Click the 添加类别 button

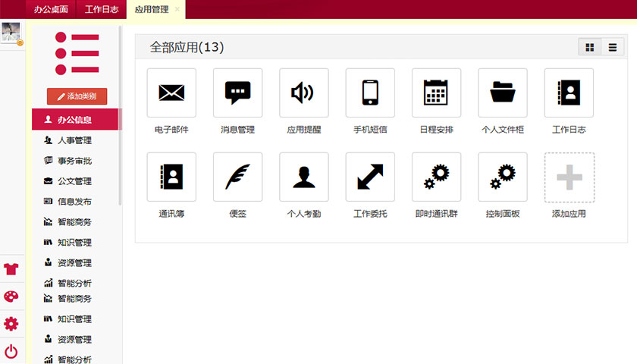(x=77, y=96)
